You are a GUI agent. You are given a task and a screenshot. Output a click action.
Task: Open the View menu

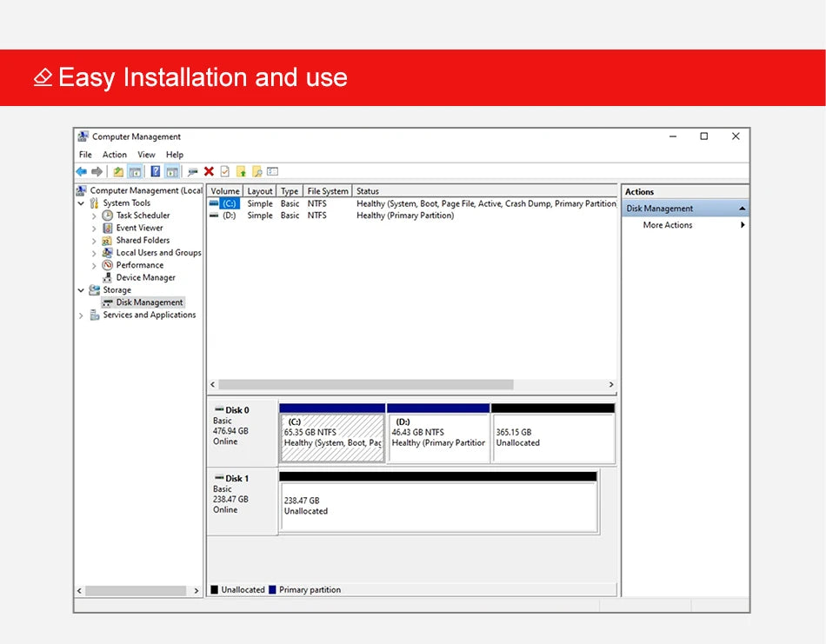tap(146, 155)
